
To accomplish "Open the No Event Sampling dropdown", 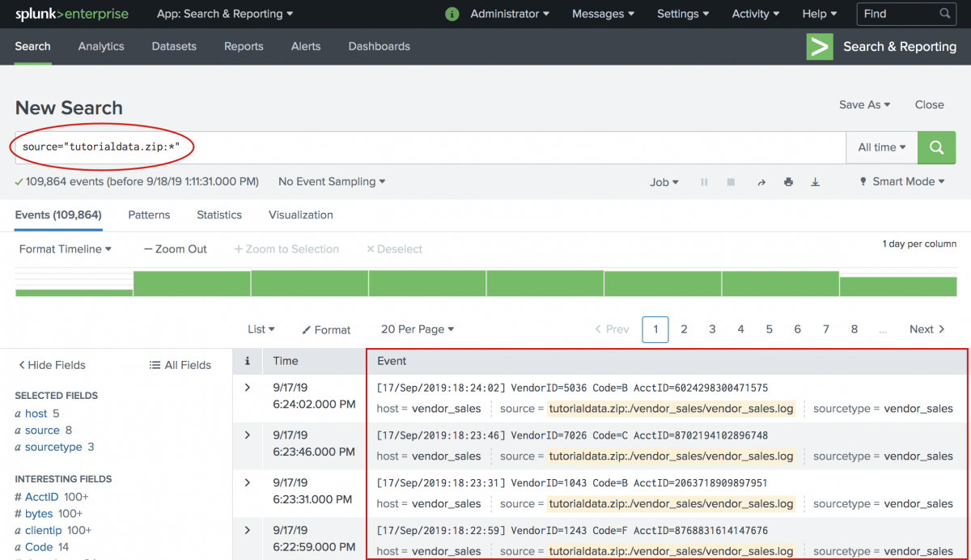I will tap(331, 181).
